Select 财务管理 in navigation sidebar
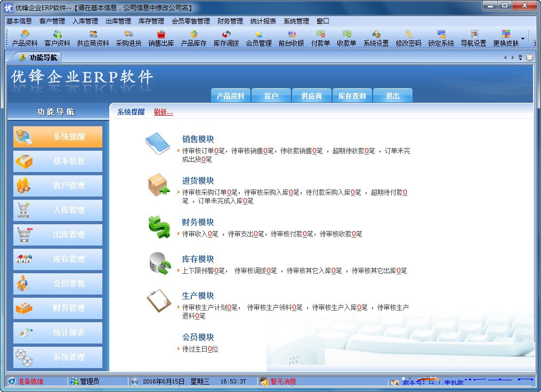This screenshot has height=392, width=541. click(x=58, y=308)
